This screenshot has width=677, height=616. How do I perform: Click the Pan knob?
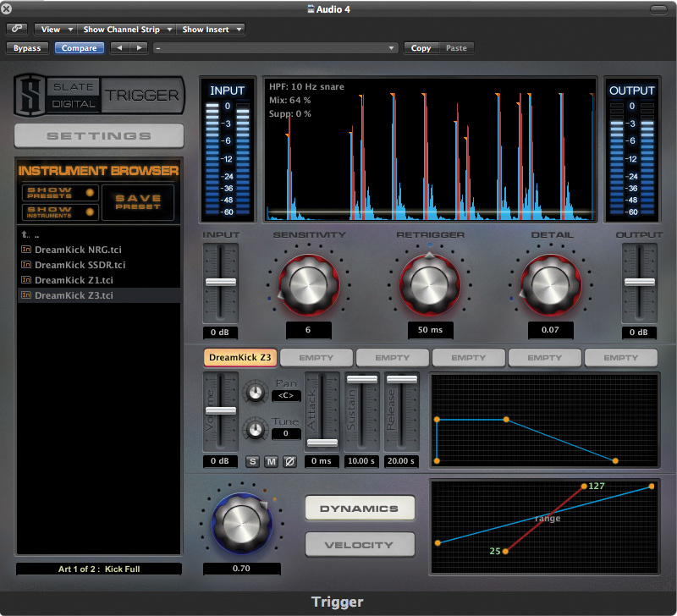(256, 393)
